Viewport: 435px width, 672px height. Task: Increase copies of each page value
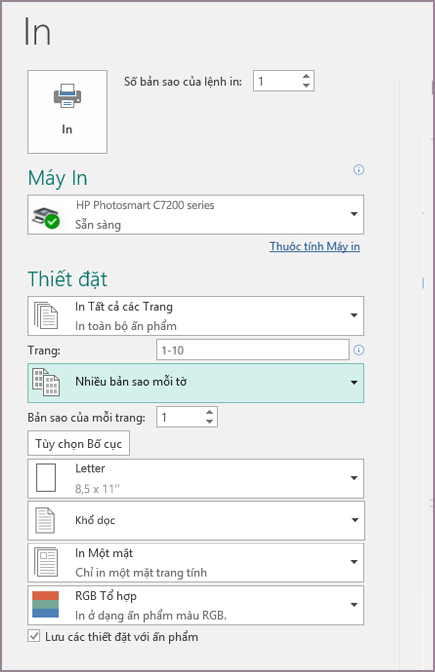209,412
